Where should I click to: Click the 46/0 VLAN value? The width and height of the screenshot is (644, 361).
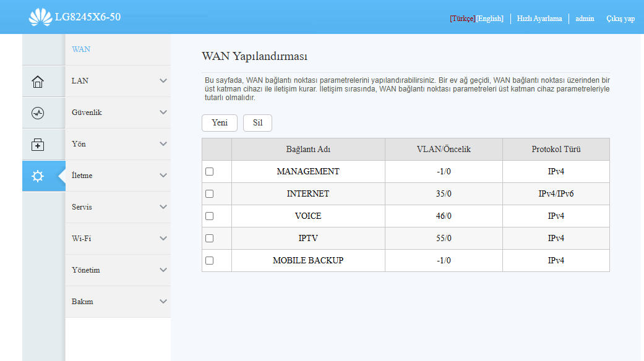[444, 216]
